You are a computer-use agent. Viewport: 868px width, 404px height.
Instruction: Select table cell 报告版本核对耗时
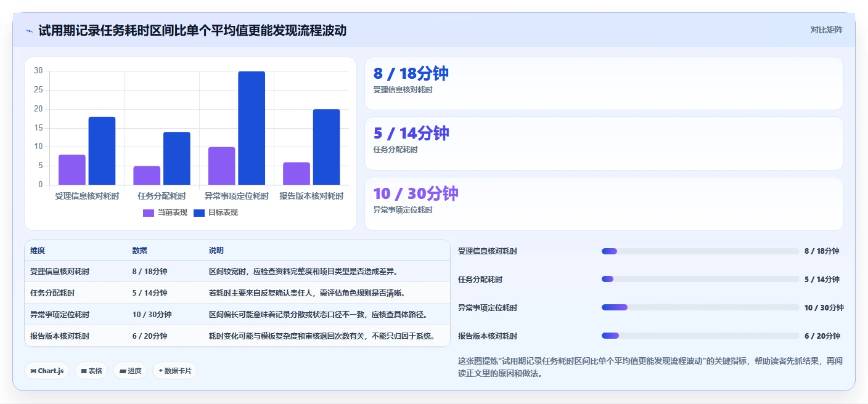point(60,336)
